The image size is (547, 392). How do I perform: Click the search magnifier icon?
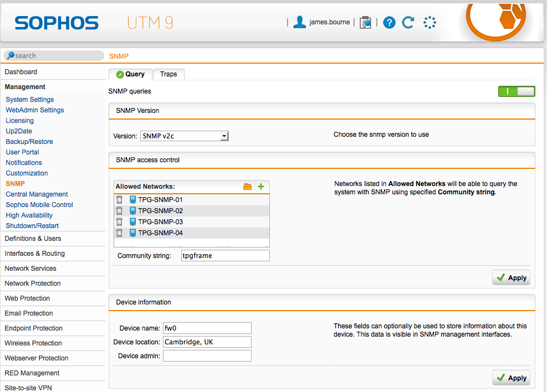pos(10,56)
